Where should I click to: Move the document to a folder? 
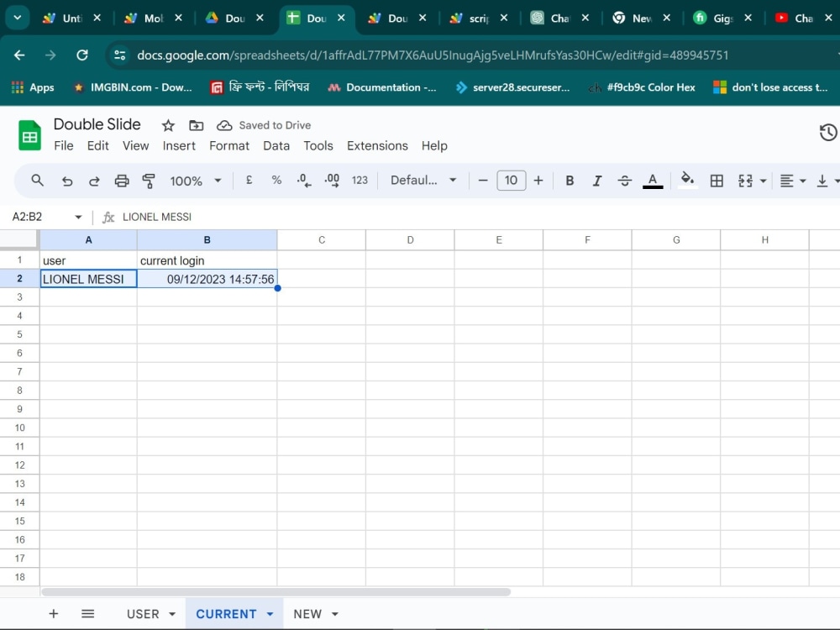(x=196, y=126)
